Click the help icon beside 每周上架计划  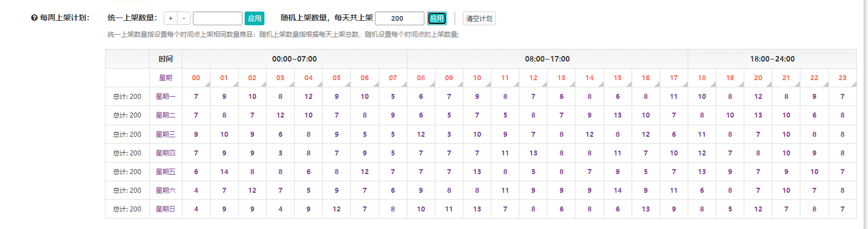[34, 18]
